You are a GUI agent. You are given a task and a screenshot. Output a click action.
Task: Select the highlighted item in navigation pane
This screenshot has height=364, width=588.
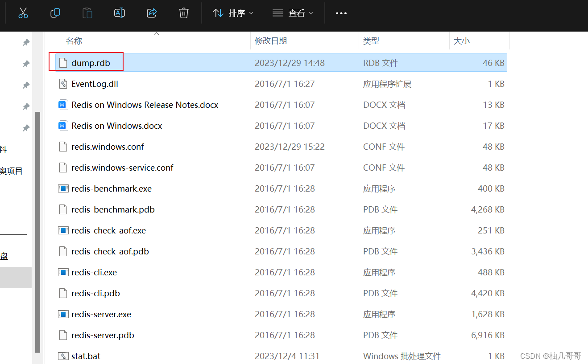(x=16, y=278)
